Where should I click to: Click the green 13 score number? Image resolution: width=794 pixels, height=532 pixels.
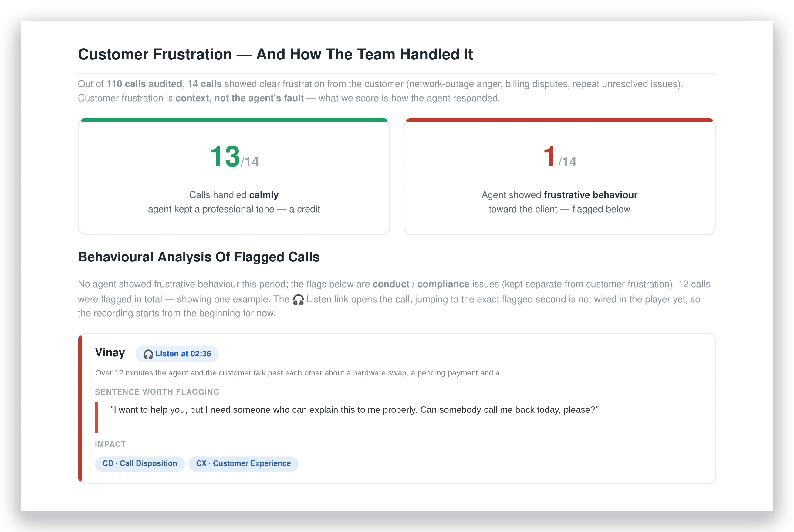pyautogui.click(x=225, y=157)
